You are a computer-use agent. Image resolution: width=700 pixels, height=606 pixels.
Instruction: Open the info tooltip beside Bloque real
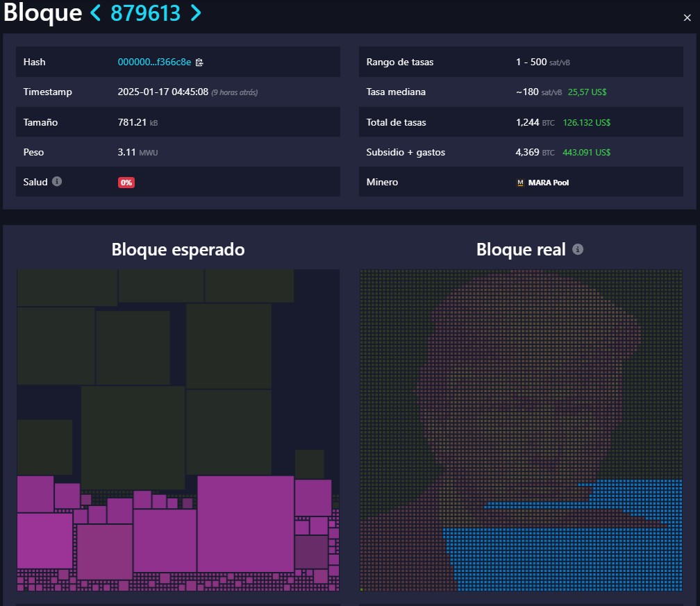tap(578, 249)
